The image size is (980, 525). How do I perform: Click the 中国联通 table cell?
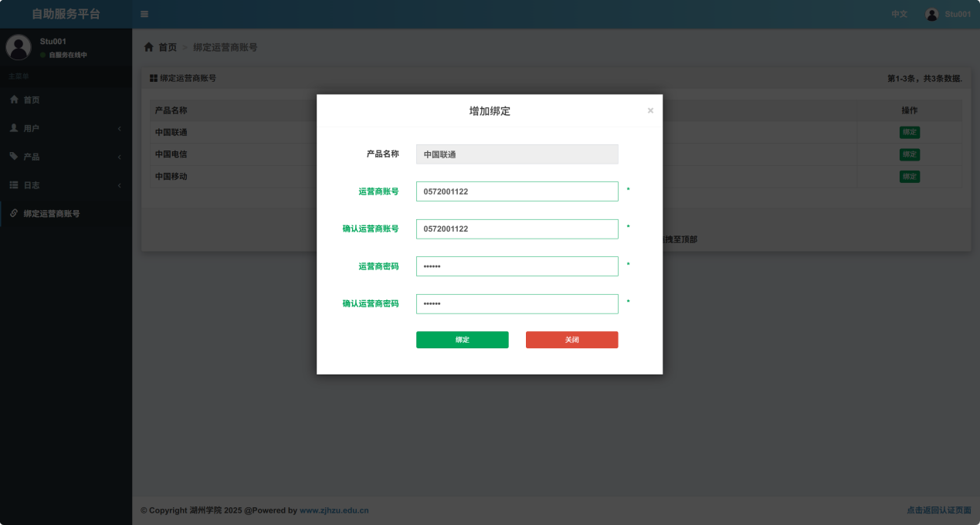(171, 132)
